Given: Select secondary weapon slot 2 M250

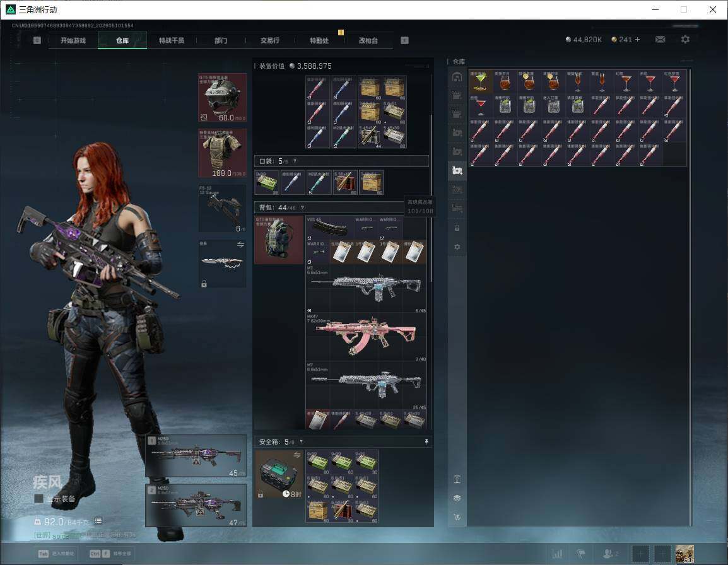Looking at the screenshot, I should tap(196, 506).
